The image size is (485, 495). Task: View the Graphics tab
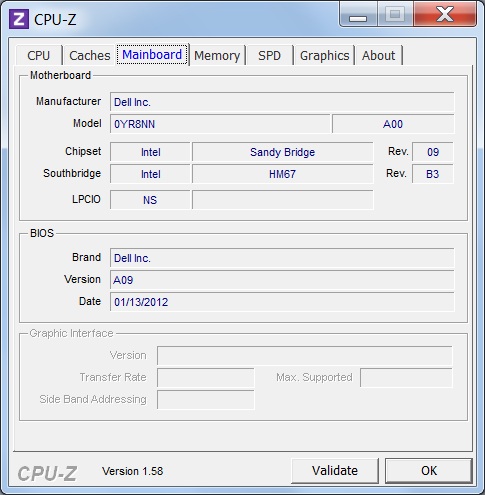pyautogui.click(x=324, y=55)
